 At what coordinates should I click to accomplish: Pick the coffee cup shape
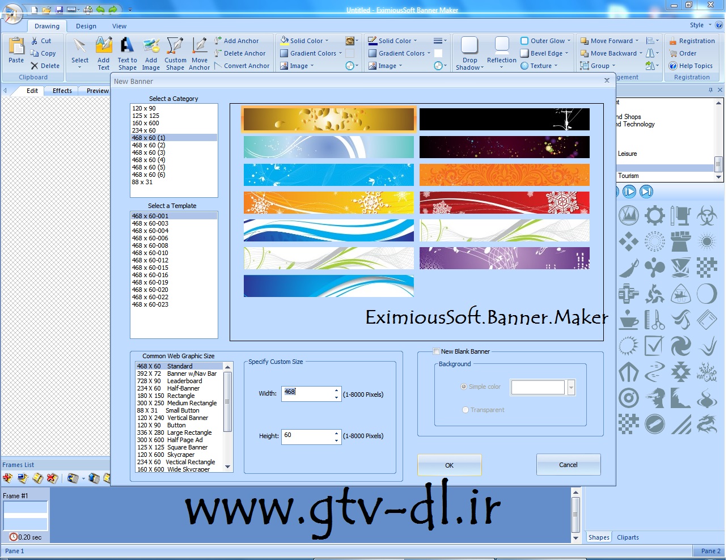(629, 320)
